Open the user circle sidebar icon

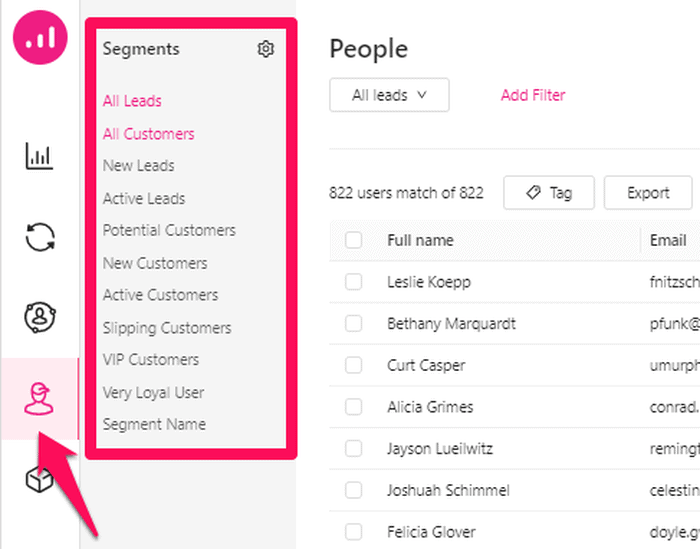coord(40,317)
